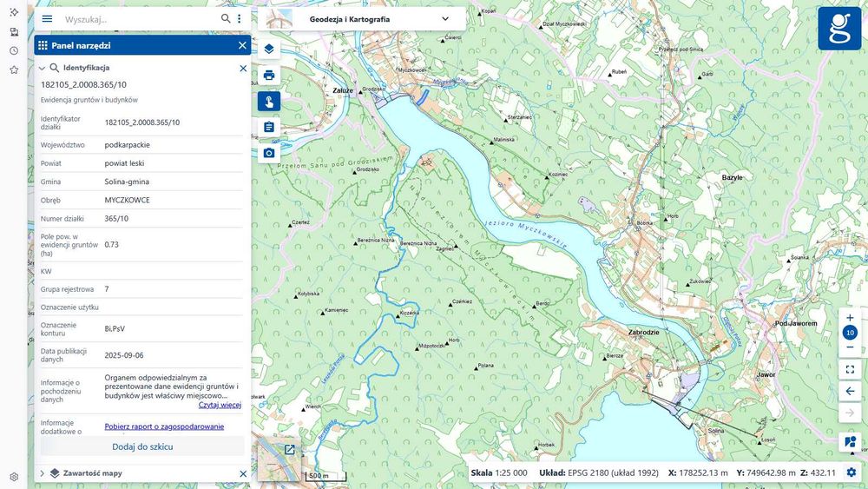Go to previous map view arrow
The width and height of the screenshot is (868, 489).
pyautogui.click(x=851, y=391)
